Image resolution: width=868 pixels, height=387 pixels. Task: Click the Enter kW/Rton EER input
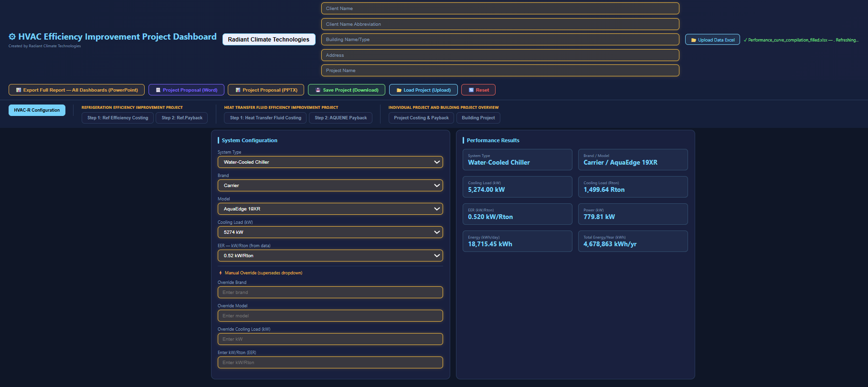click(330, 363)
